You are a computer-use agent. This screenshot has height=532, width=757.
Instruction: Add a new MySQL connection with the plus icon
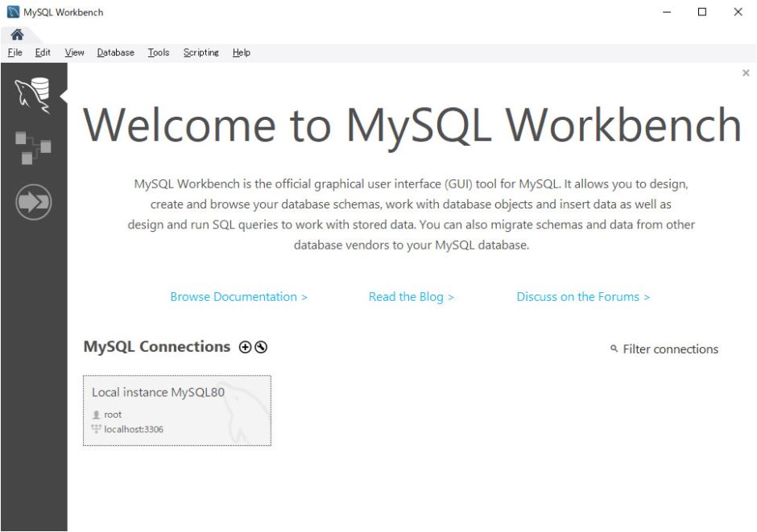244,347
